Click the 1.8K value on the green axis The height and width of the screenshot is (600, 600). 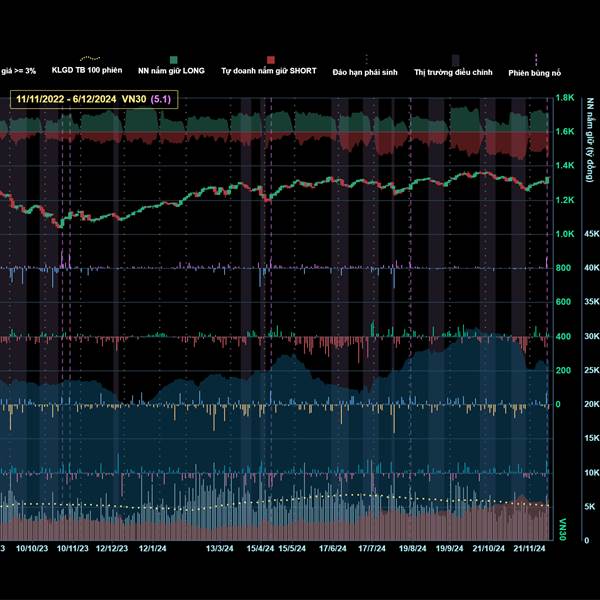tap(565, 98)
